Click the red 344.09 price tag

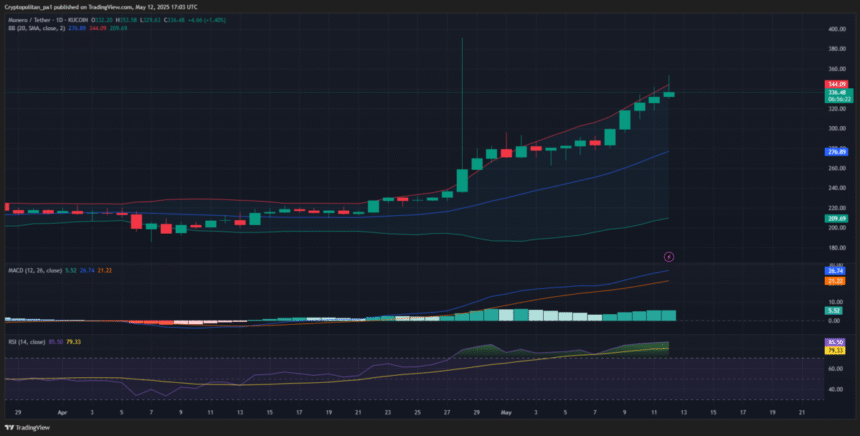tap(836, 84)
